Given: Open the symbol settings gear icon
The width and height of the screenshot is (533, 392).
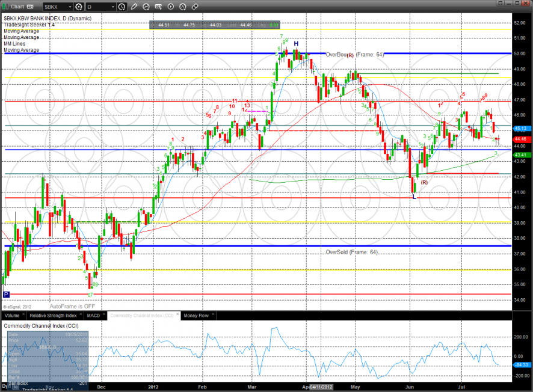Looking at the screenshot, I should pos(79,7).
